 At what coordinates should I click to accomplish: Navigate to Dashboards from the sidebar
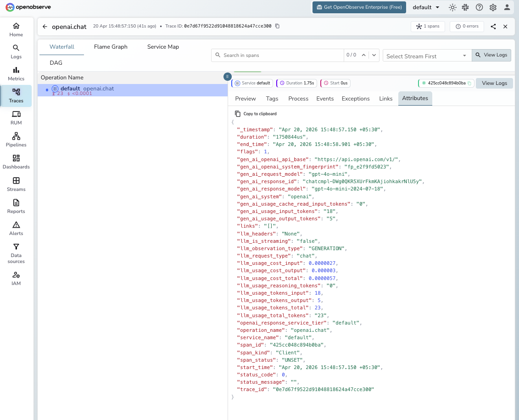point(16,162)
